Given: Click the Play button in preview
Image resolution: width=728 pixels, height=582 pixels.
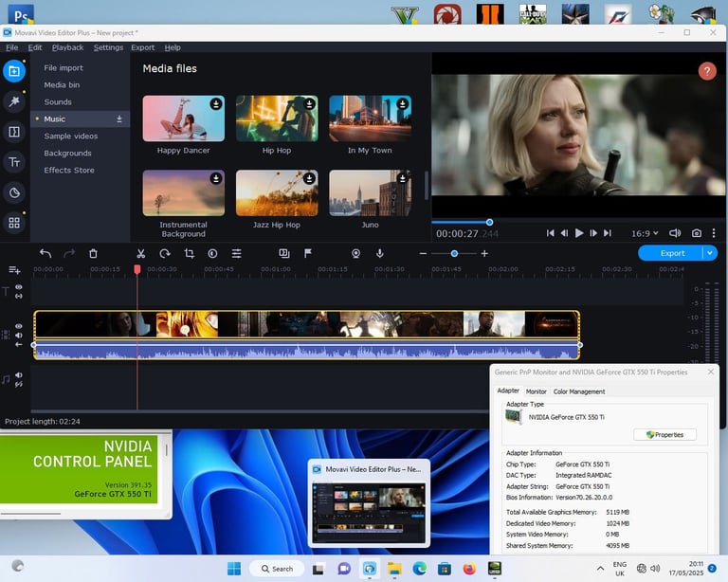Looking at the screenshot, I should (578, 233).
